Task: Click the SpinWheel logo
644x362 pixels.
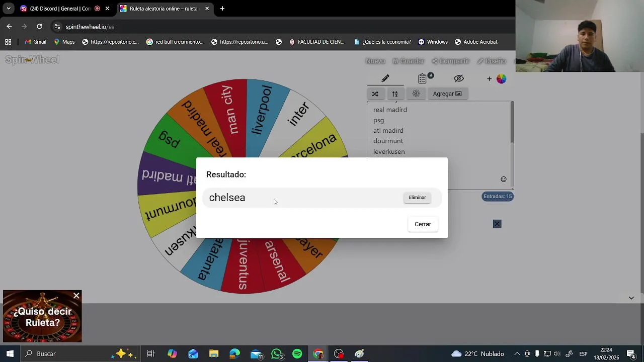Action: pyautogui.click(x=32, y=60)
